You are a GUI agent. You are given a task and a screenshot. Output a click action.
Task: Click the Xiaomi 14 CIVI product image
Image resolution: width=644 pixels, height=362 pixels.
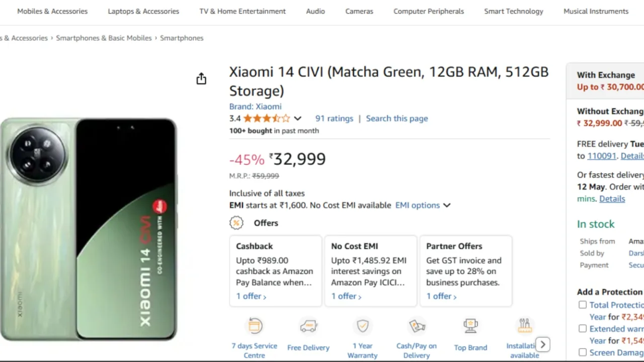click(x=90, y=229)
